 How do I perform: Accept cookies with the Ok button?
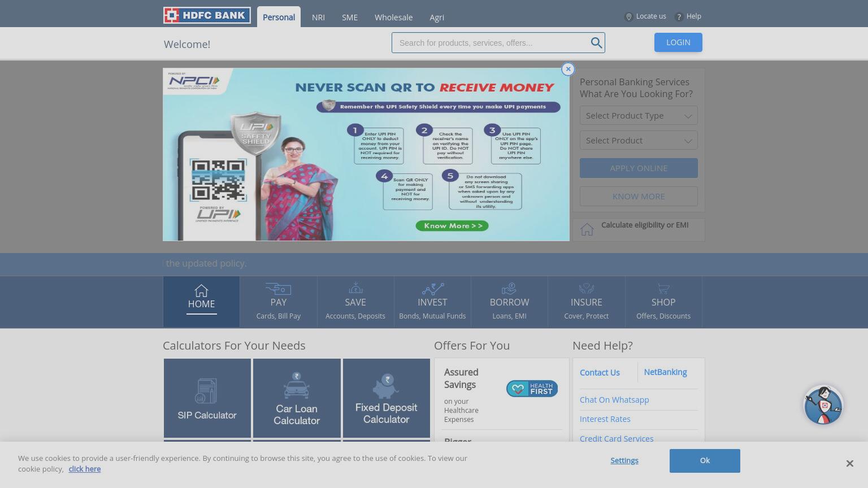pyautogui.click(x=705, y=461)
